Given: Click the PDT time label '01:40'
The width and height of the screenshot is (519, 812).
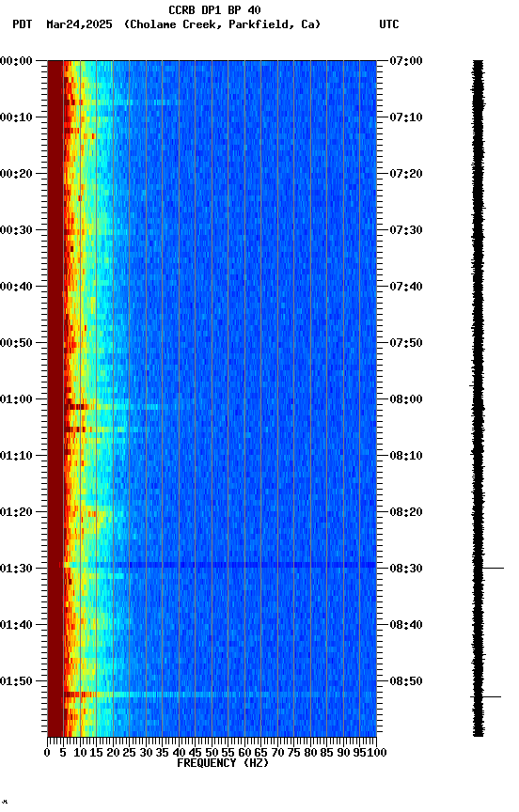Looking at the screenshot, I should [16, 626].
